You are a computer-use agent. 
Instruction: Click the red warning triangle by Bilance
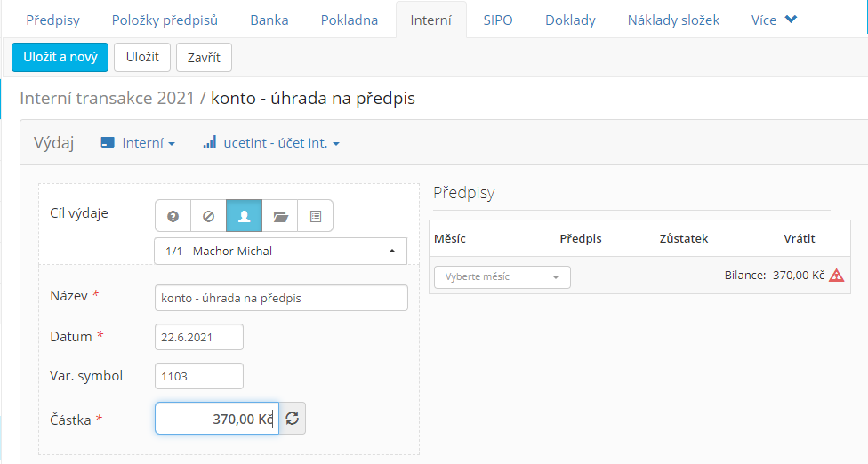pyautogui.click(x=837, y=276)
